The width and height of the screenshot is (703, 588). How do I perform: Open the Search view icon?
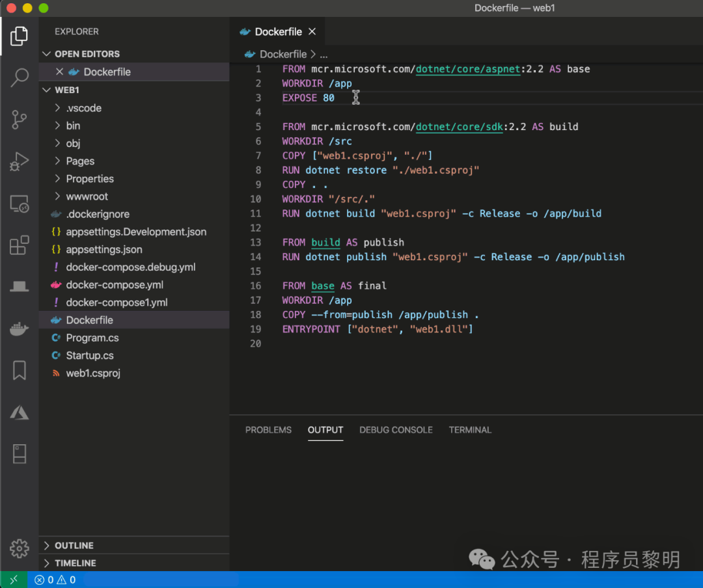pyautogui.click(x=19, y=77)
